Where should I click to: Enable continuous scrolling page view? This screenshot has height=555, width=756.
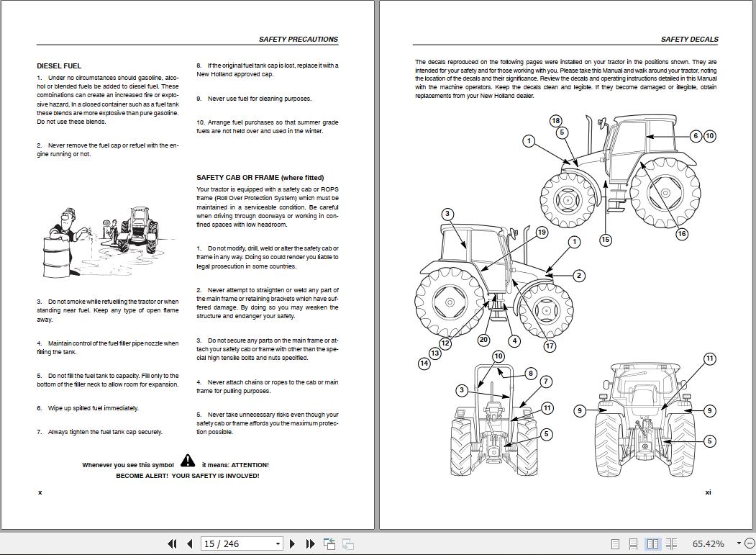[632, 543]
